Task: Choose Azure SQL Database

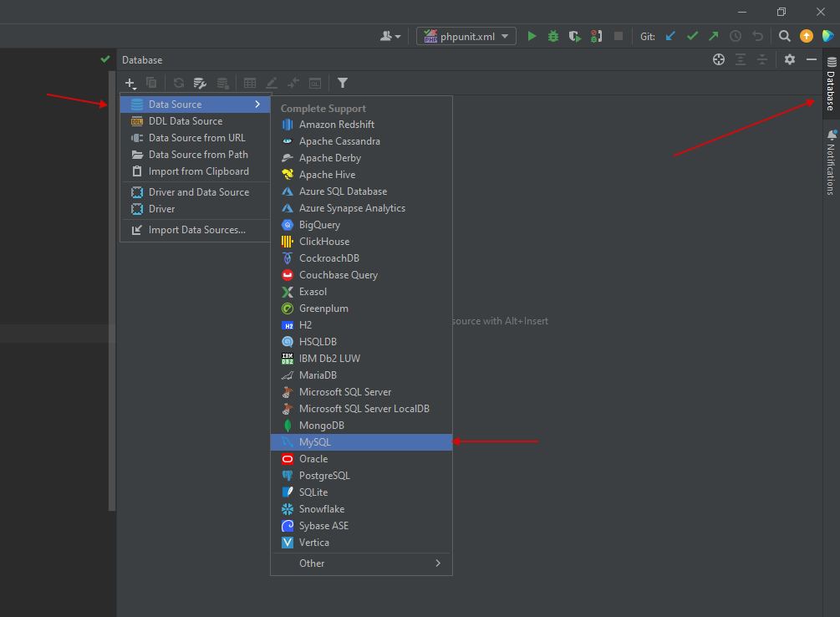Action: pos(362,191)
